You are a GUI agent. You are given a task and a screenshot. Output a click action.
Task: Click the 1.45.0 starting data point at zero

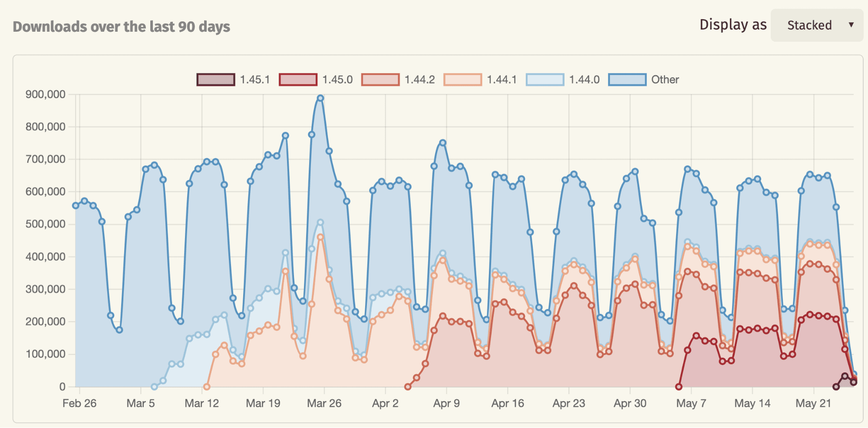679,386
